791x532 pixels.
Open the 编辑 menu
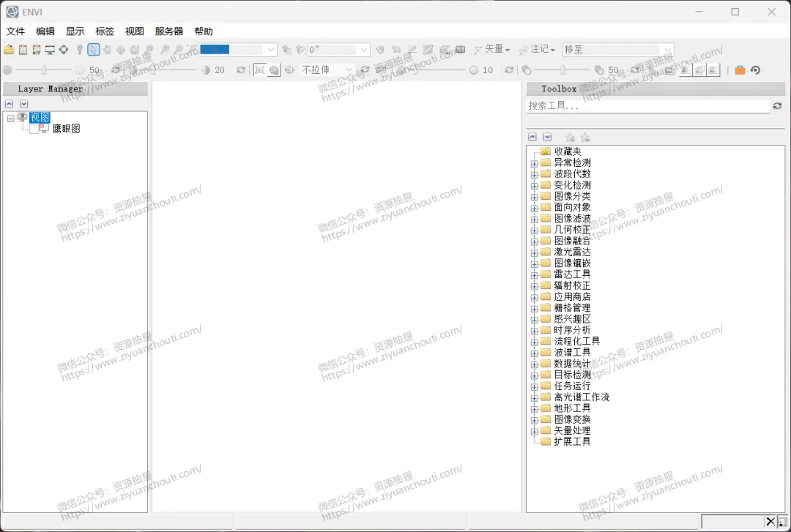coord(45,31)
